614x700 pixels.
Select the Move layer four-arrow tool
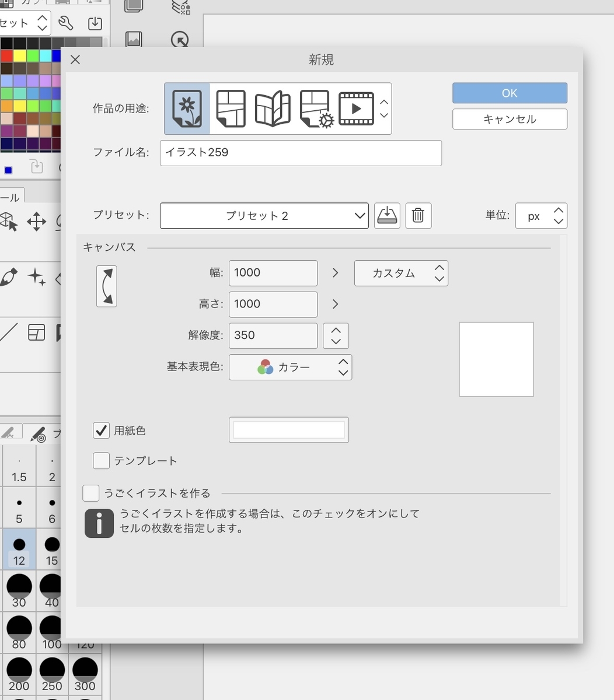coord(36,222)
